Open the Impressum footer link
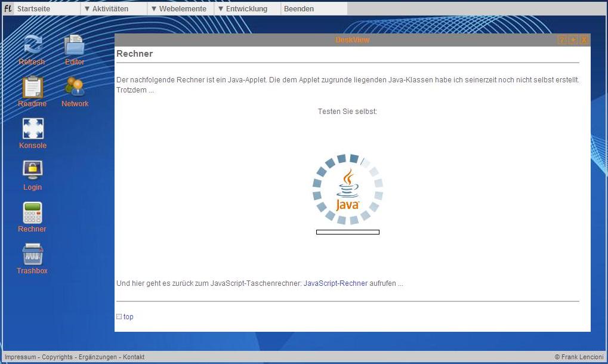Screen dimensions: 608x364 tap(20, 357)
